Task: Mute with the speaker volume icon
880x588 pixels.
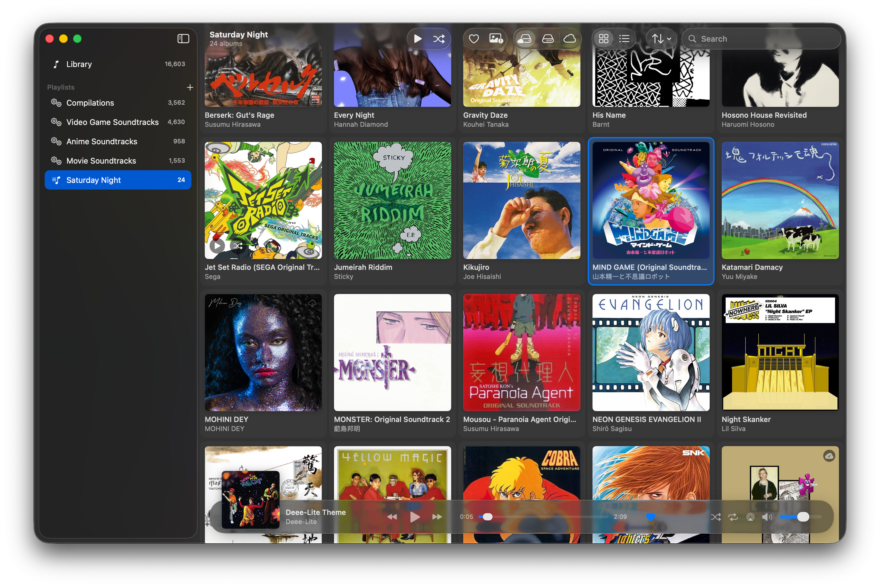Action: [x=767, y=517]
